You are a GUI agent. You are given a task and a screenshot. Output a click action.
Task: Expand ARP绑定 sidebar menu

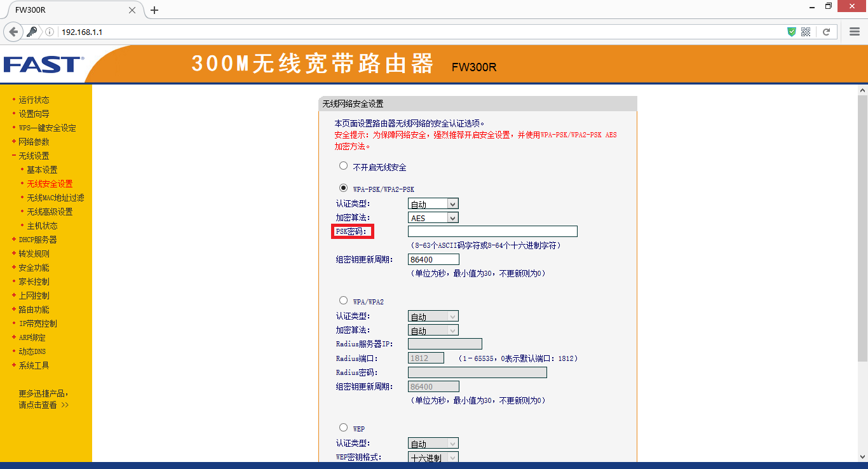click(x=32, y=337)
